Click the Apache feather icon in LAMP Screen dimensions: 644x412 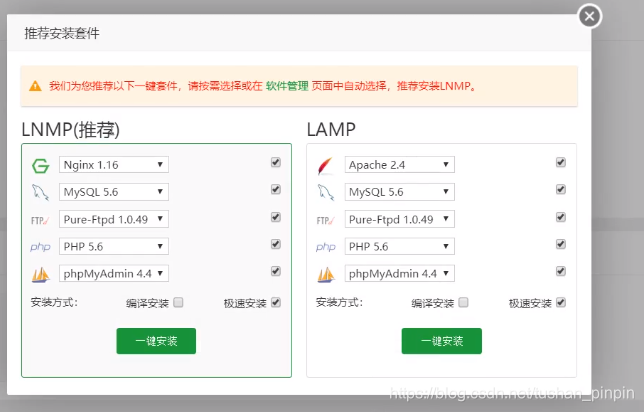[326, 166]
